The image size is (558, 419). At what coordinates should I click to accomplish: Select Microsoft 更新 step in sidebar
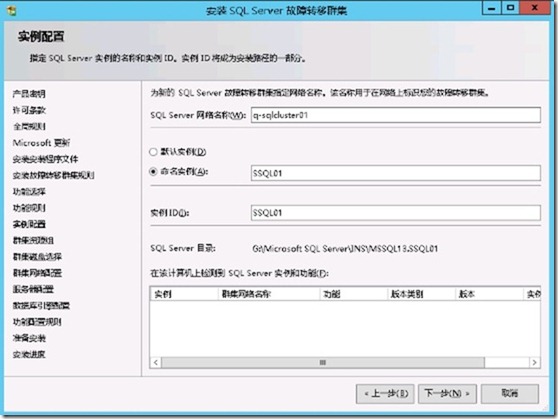click(41, 143)
